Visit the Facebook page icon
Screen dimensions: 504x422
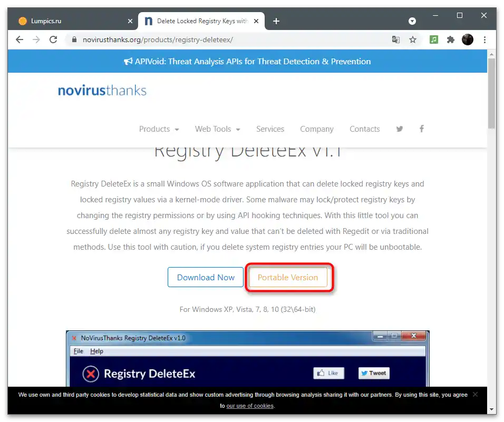(422, 129)
